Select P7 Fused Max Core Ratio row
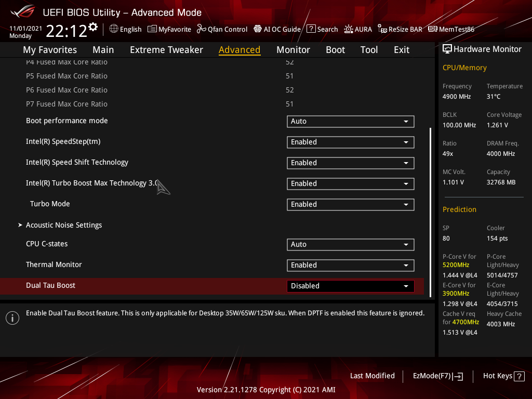 (x=212, y=104)
